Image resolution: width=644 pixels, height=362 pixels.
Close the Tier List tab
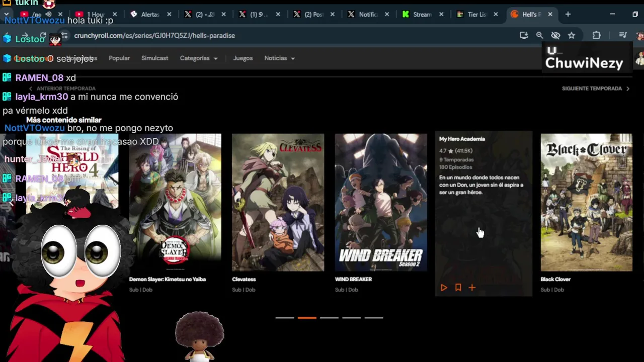tap(496, 15)
